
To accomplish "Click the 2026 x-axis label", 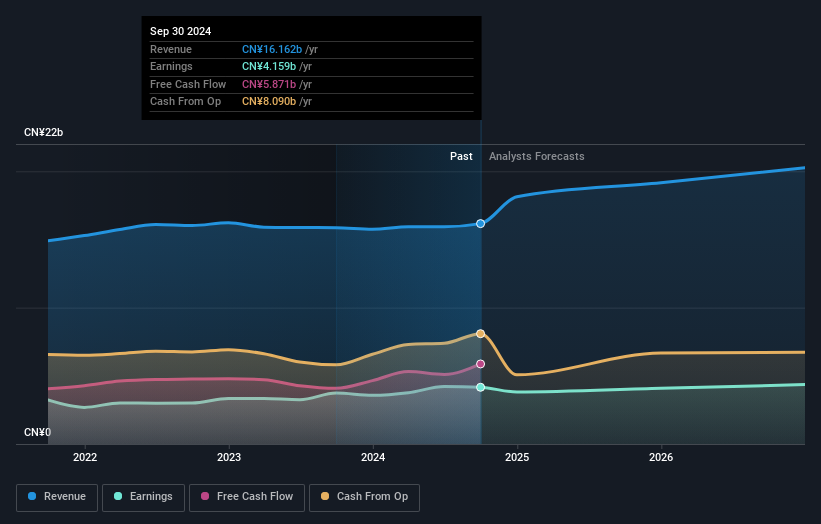I will (661, 457).
